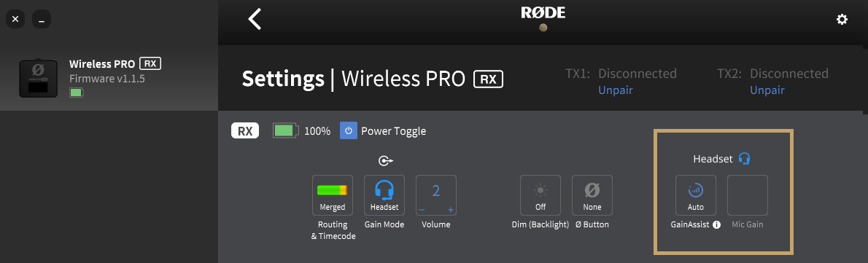Viewport: 868px width, 263px height.
Task: Open the settings gear icon
Action: point(842,20)
